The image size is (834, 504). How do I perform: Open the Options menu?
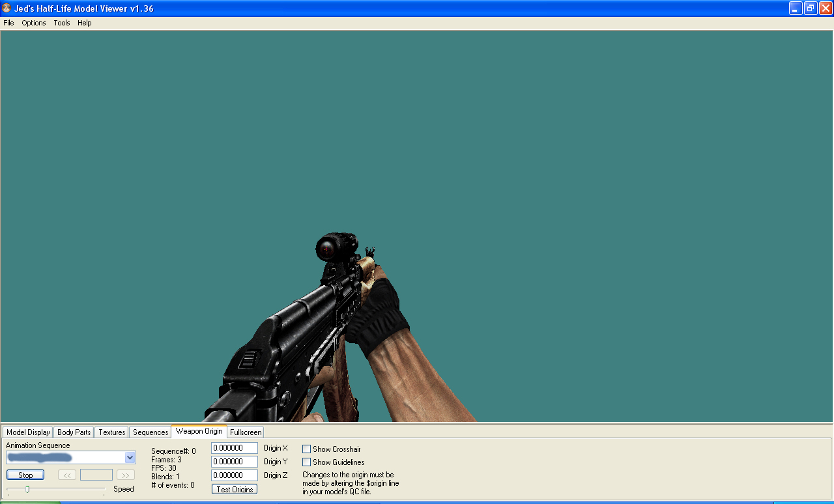click(x=34, y=23)
